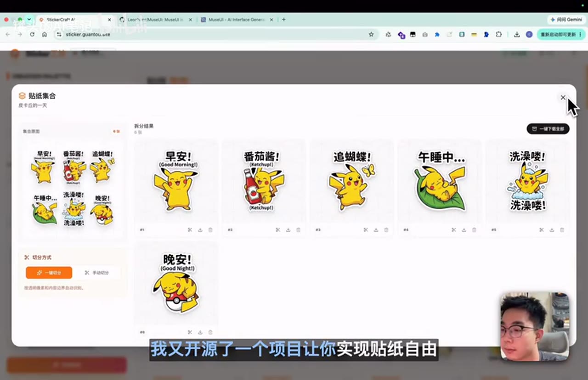Image resolution: width=588 pixels, height=380 pixels.
Task: Open the 晚安! Good Night sticker thumbnail
Action: 176,284
